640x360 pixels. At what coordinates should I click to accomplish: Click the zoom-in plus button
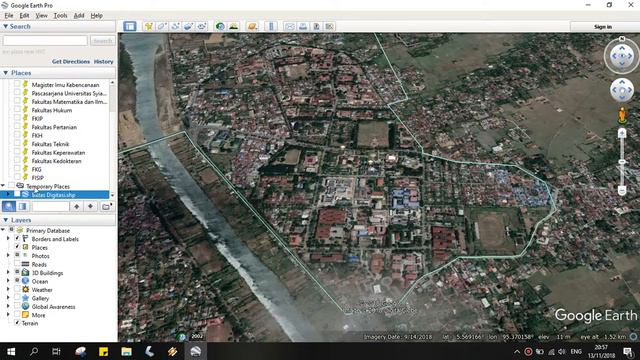(x=622, y=133)
